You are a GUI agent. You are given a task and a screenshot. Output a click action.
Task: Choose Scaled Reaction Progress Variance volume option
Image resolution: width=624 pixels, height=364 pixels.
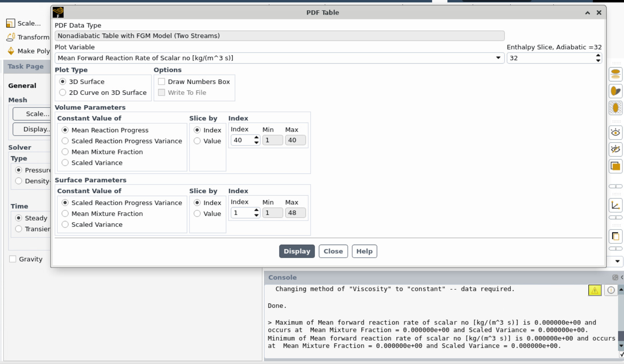pos(65,141)
